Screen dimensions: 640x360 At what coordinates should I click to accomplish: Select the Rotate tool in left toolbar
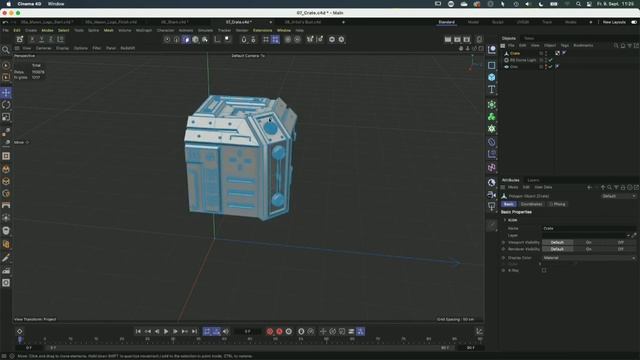click(x=6, y=105)
